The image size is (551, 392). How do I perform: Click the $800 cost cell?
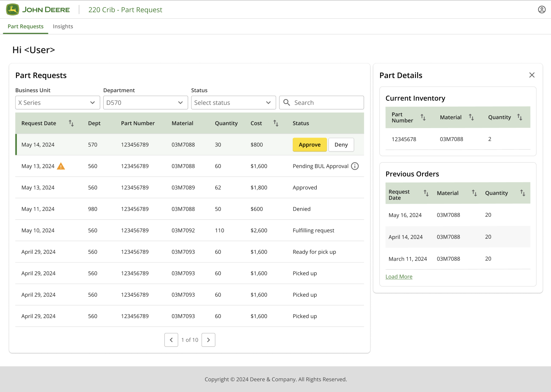pyautogui.click(x=257, y=145)
